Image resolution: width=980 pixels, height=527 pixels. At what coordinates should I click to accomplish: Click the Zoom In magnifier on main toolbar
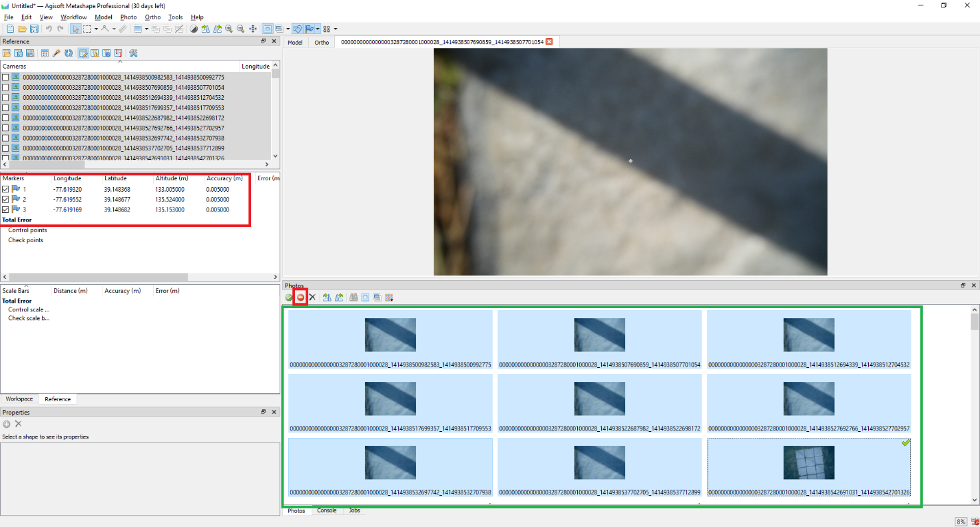point(229,29)
